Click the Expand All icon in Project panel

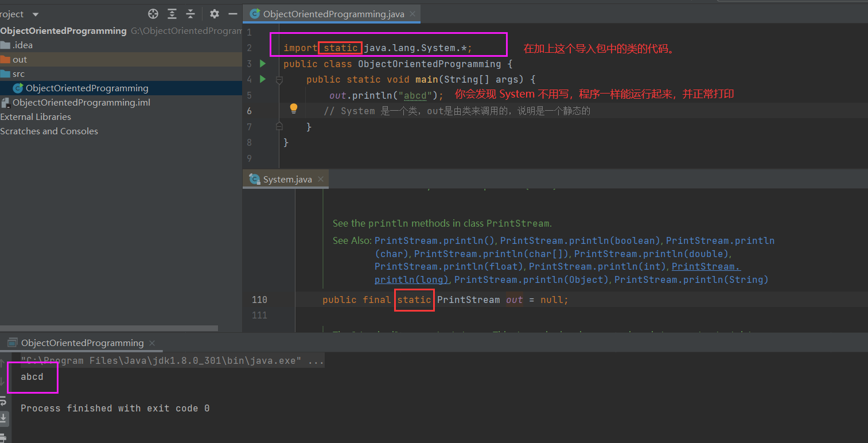172,14
